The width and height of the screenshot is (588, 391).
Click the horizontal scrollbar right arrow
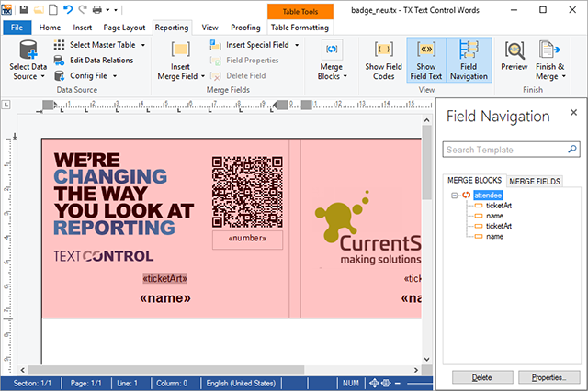coord(416,370)
